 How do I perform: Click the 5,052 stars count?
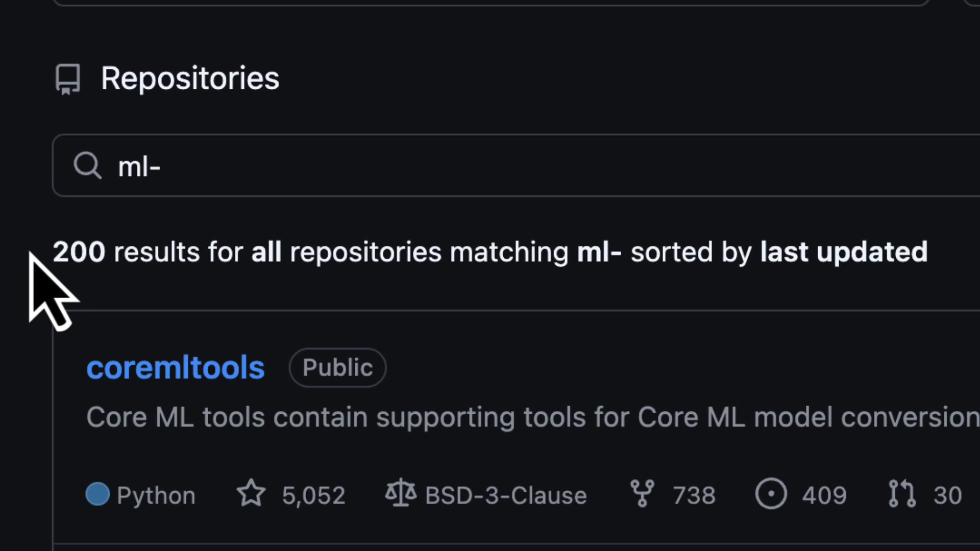click(313, 493)
